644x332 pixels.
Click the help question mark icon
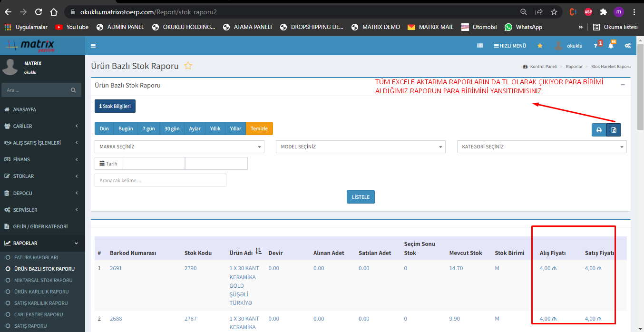click(x=595, y=46)
